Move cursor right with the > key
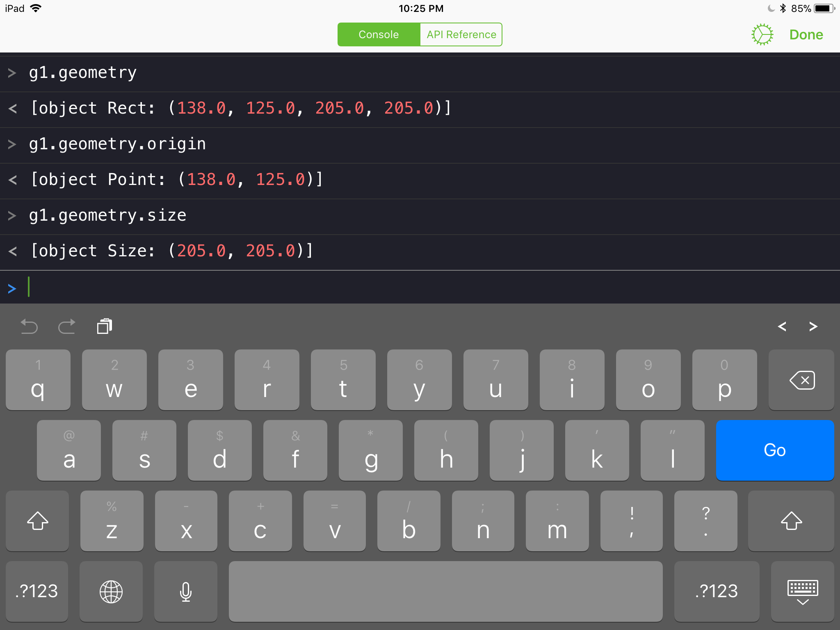Image resolution: width=840 pixels, height=630 pixels. tap(813, 326)
